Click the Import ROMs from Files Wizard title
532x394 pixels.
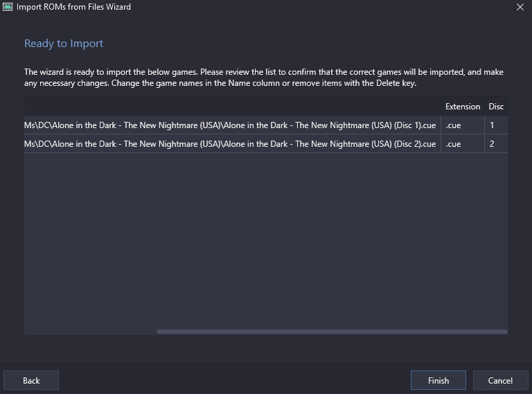click(73, 7)
